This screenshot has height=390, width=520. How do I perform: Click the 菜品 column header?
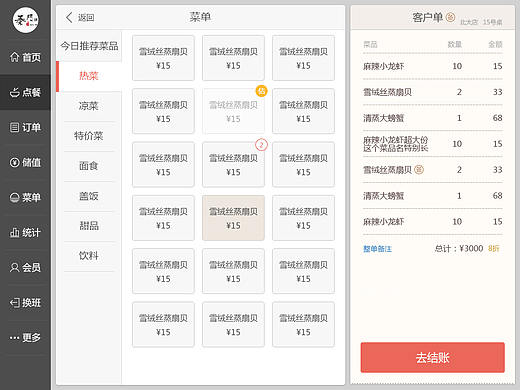(370, 44)
